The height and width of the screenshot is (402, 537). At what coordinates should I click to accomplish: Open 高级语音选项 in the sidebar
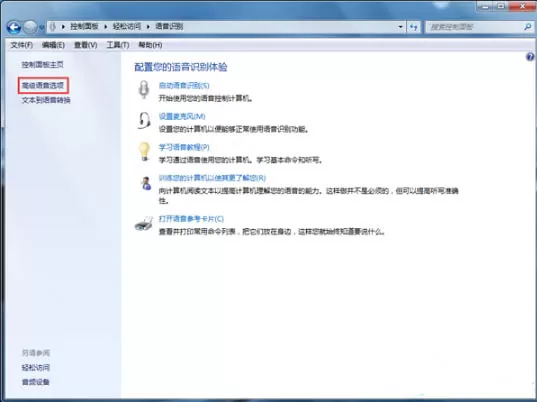click(43, 85)
